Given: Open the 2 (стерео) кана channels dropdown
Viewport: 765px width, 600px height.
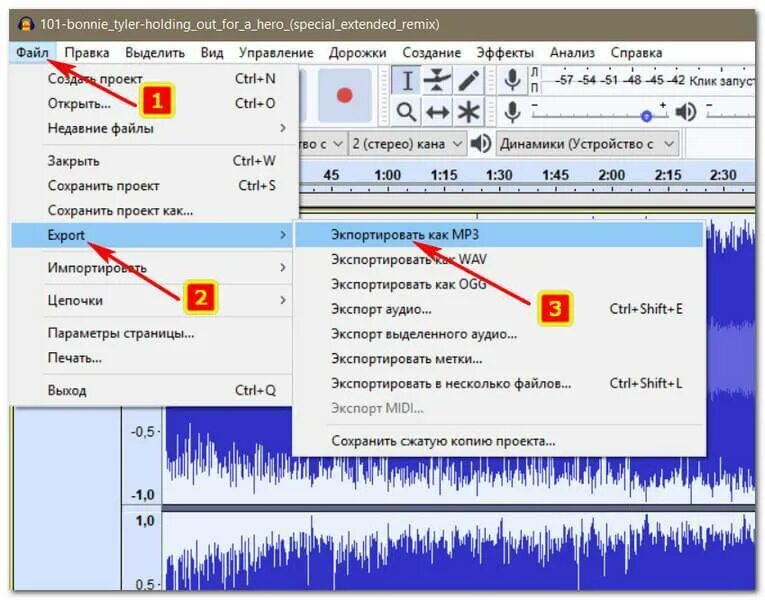Looking at the screenshot, I should pyautogui.click(x=407, y=144).
